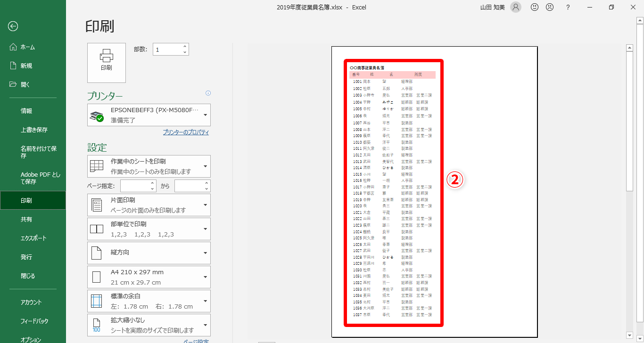Decrease the 部数 copies count
The height and width of the screenshot is (343, 644).
tap(185, 52)
